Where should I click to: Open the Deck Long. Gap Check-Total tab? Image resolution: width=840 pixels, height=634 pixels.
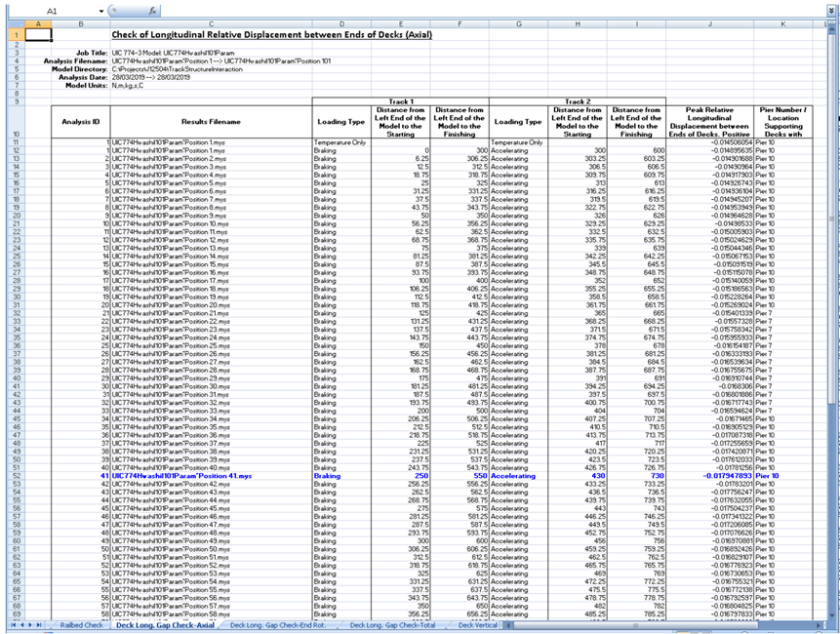393,623
